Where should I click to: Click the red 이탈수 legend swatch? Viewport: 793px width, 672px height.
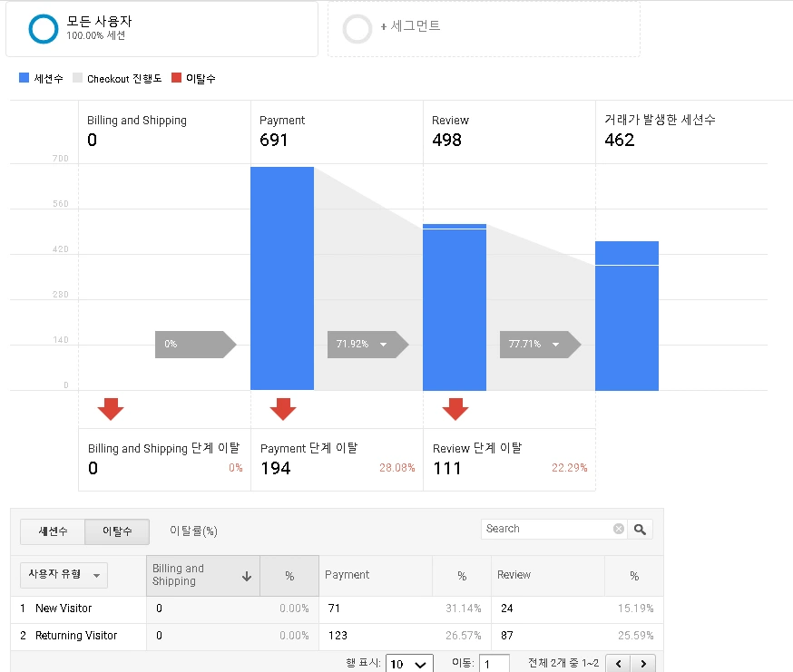point(177,77)
